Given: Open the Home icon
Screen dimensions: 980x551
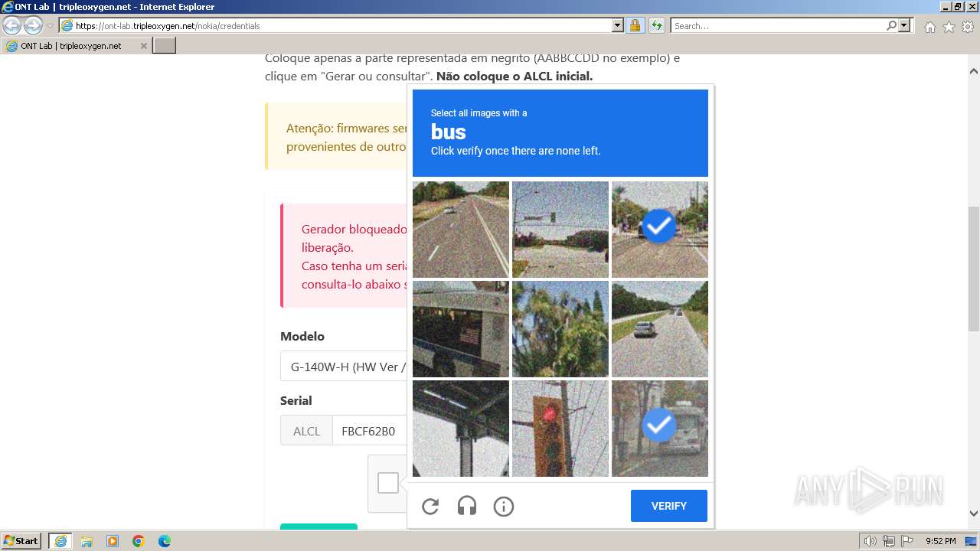Looking at the screenshot, I should click(929, 27).
